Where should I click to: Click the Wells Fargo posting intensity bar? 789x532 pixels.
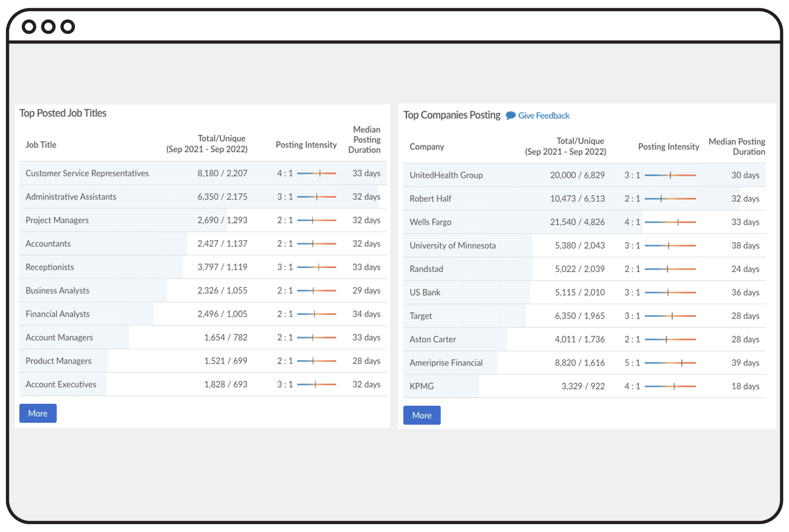(670, 222)
